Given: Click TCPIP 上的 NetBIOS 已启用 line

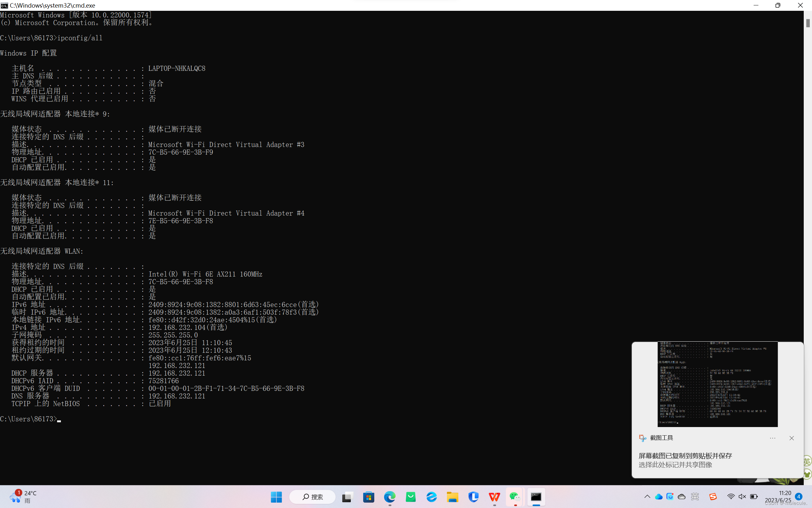Looking at the screenshot, I should pyautogui.click(x=91, y=404).
